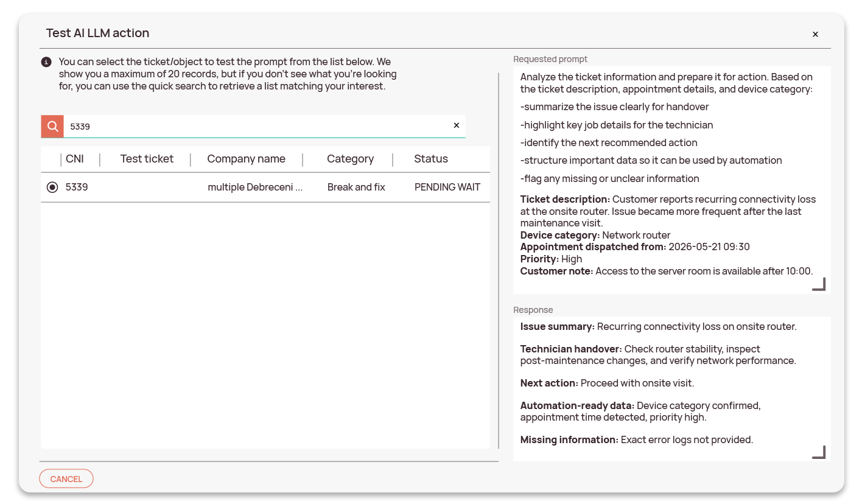862x504 pixels.
Task: Clear the quick search text with the x icon
Action: (x=457, y=125)
